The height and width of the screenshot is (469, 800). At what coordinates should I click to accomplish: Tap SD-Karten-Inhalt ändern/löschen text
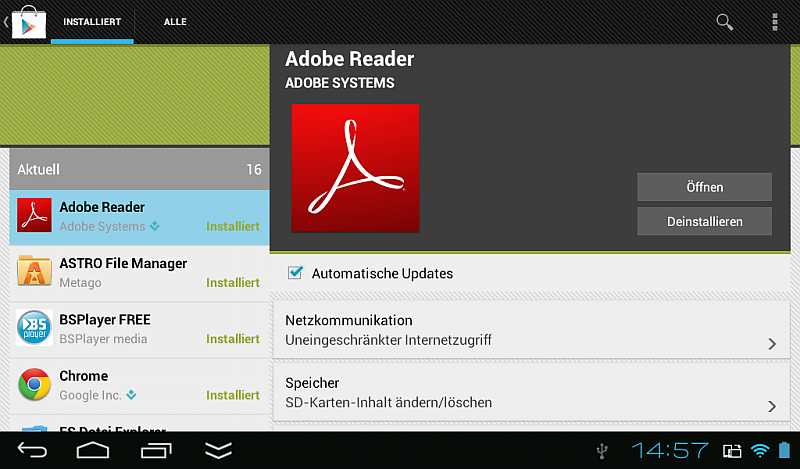pyautogui.click(x=388, y=402)
